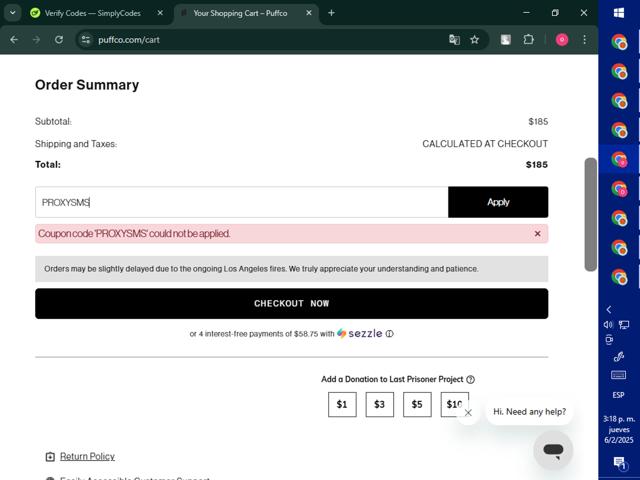Open the network icon in system tray
The image size is (640, 480).
pos(624,324)
